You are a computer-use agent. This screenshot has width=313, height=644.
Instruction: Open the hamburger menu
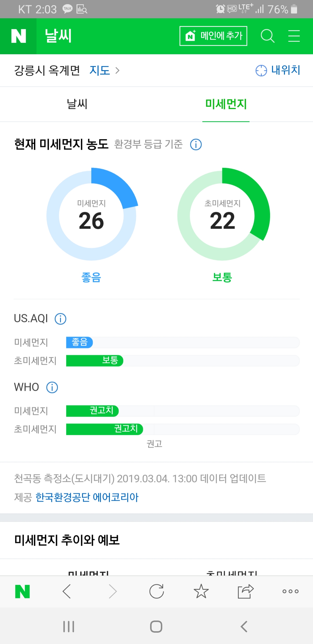pos(294,36)
